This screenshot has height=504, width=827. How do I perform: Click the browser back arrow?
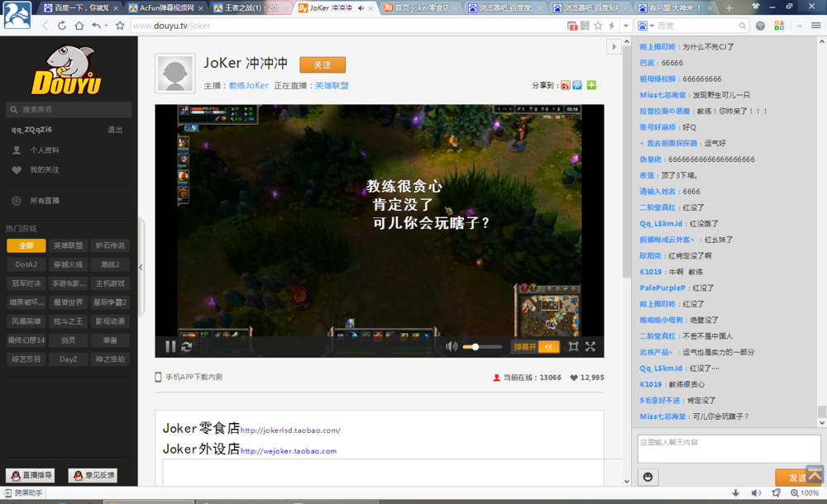45,26
